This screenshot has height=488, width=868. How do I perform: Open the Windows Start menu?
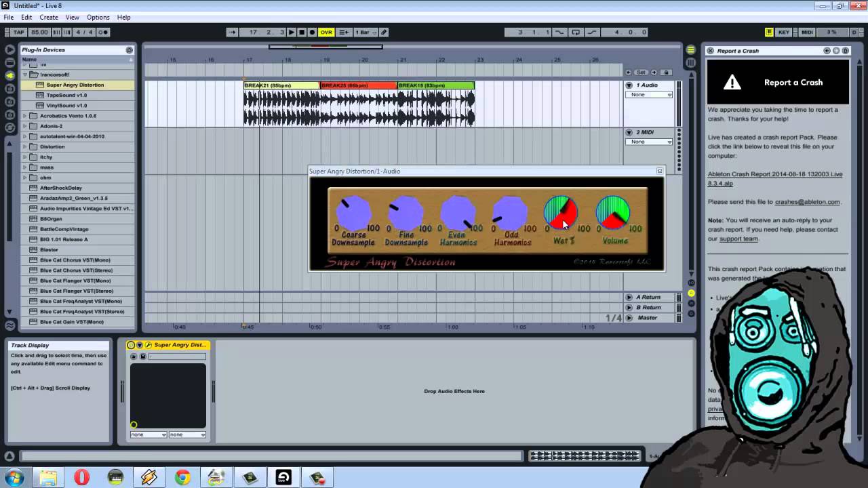coord(14,478)
